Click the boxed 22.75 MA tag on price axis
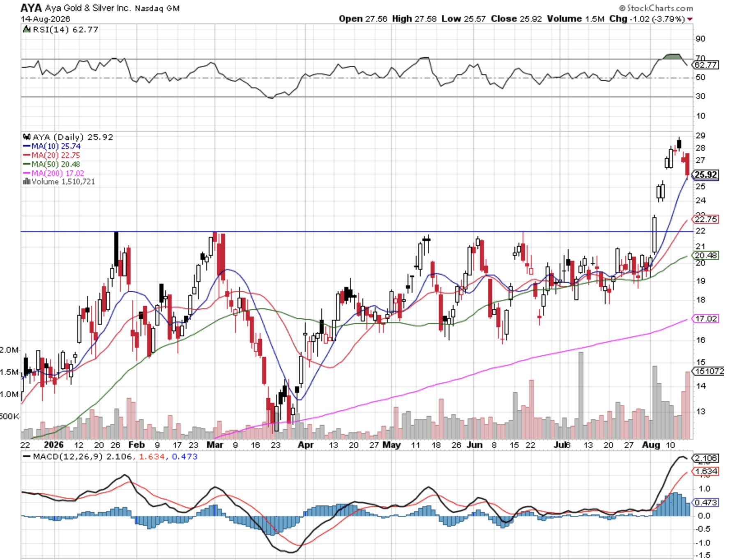Viewport: 742px width, 560px height. pyautogui.click(x=706, y=219)
